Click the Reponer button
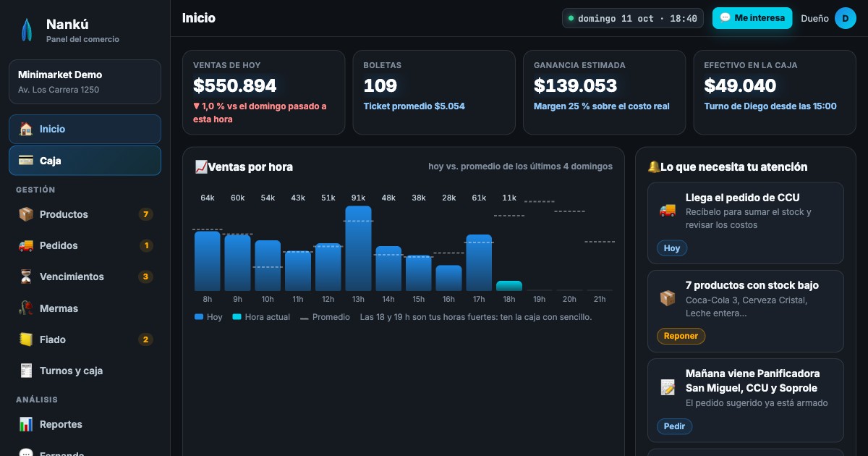Screen dimensions: 868x456 [x=681, y=336]
